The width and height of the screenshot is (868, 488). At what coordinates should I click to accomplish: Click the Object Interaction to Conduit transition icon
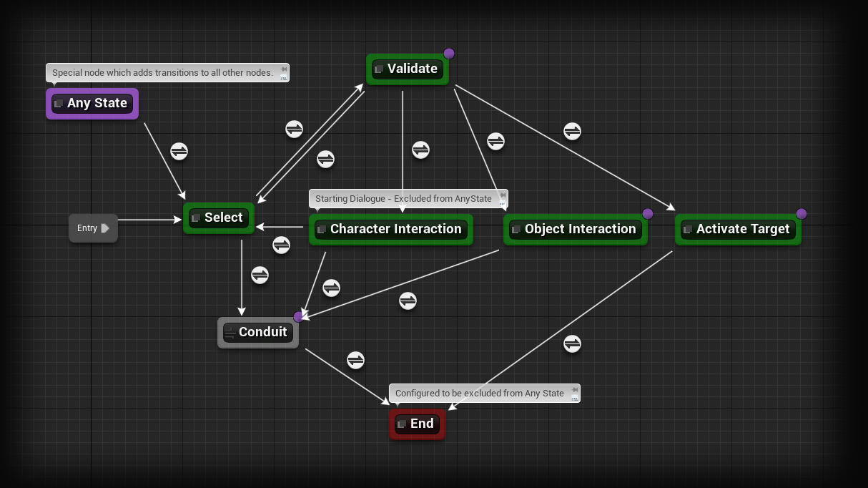click(x=408, y=301)
